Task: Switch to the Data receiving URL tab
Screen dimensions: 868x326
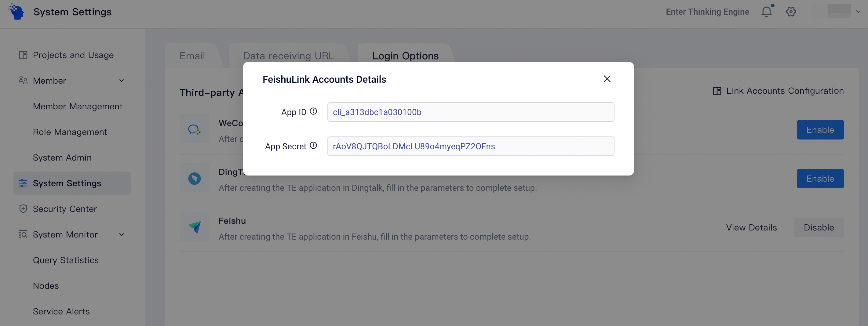Action: coord(288,56)
